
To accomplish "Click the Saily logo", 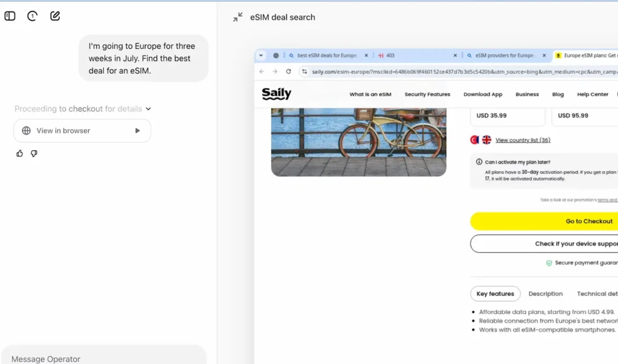I will 276,94.
